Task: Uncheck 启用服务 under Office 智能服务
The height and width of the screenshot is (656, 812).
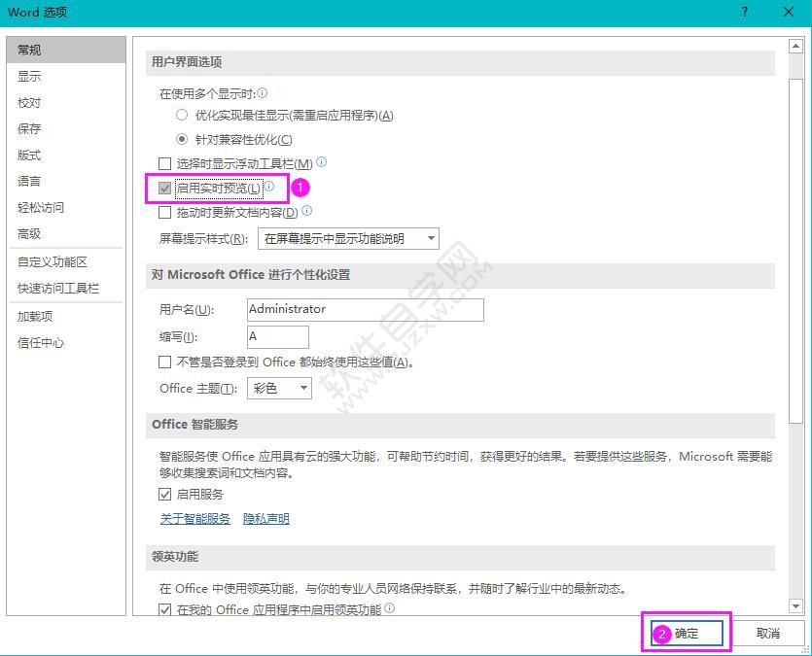Action: pyautogui.click(x=164, y=494)
